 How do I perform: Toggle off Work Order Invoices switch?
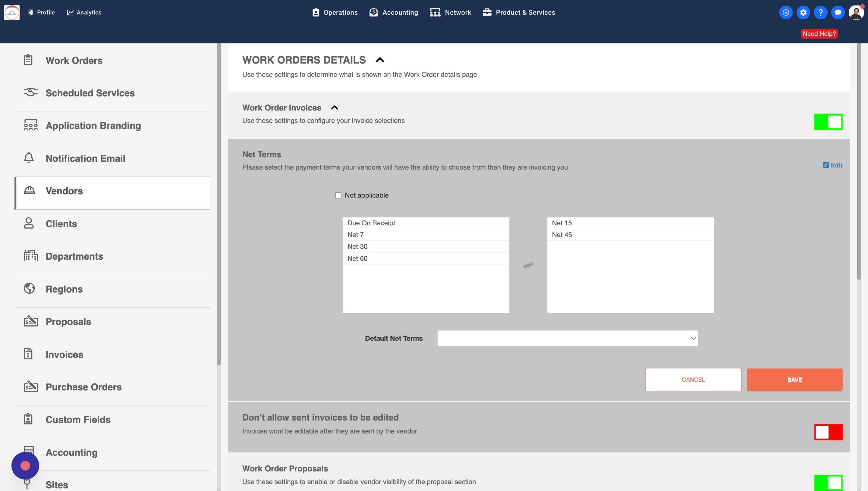pos(828,122)
